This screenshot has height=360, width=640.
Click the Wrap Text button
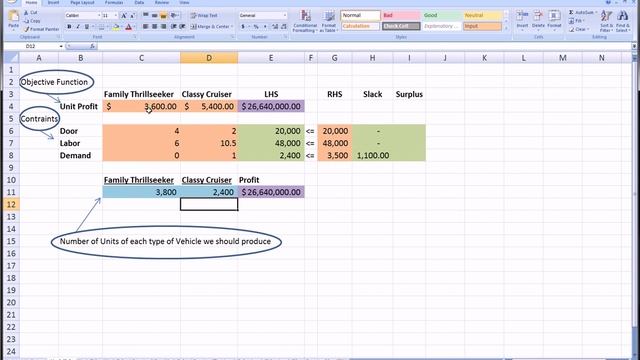[204, 16]
